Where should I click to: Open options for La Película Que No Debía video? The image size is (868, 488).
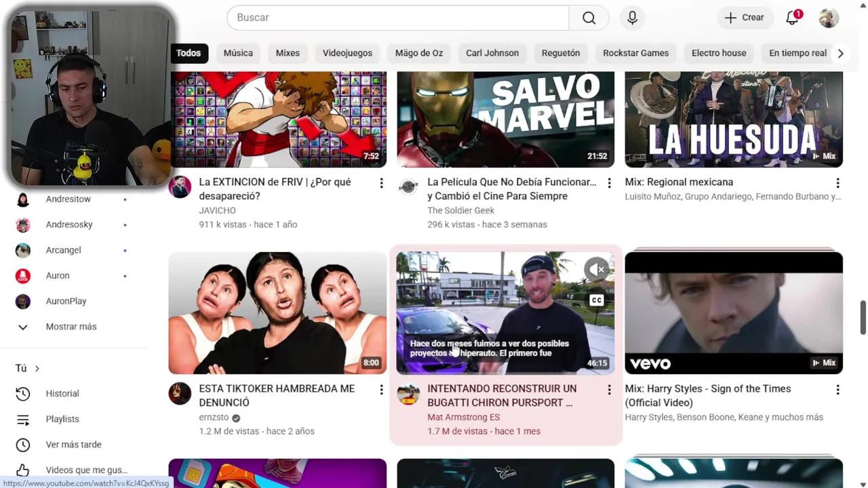tap(609, 183)
